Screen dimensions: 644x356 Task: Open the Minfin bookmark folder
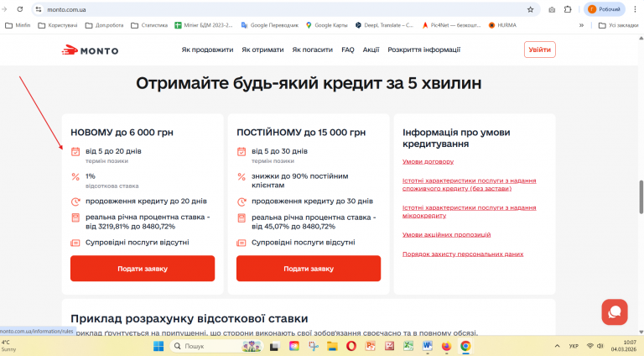coord(18,25)
